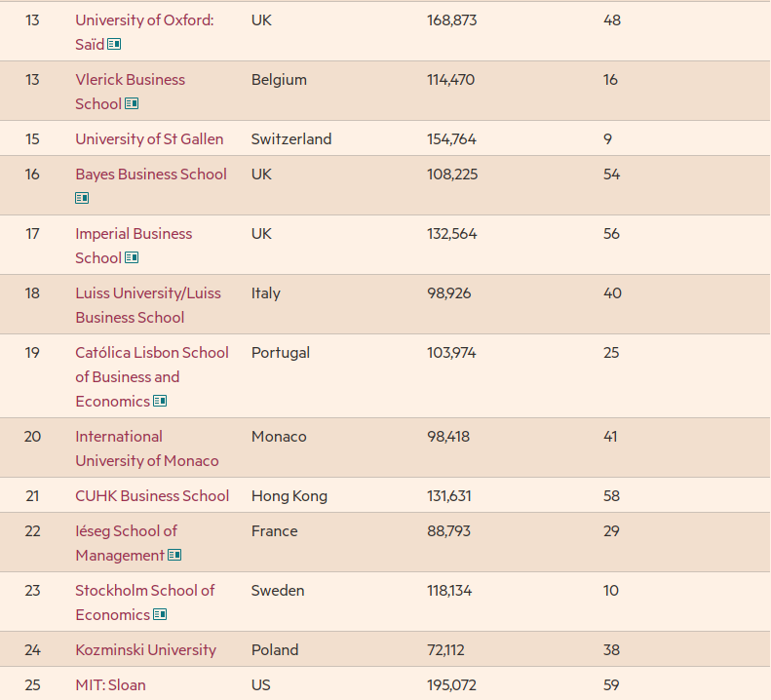Image resolution: width=771 pixels, height=700 pixels.
Task: Select rank number 23
Action: tap(32, 590)
